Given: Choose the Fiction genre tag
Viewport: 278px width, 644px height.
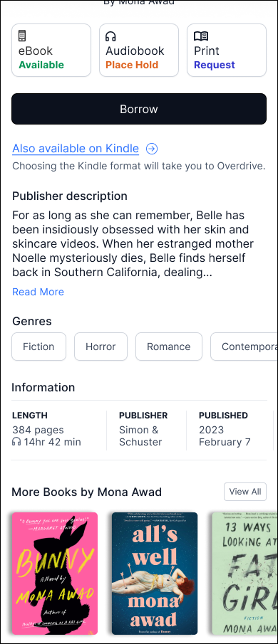Looking at the screenshot, I should pyautogui.click(x=38, y=347).
